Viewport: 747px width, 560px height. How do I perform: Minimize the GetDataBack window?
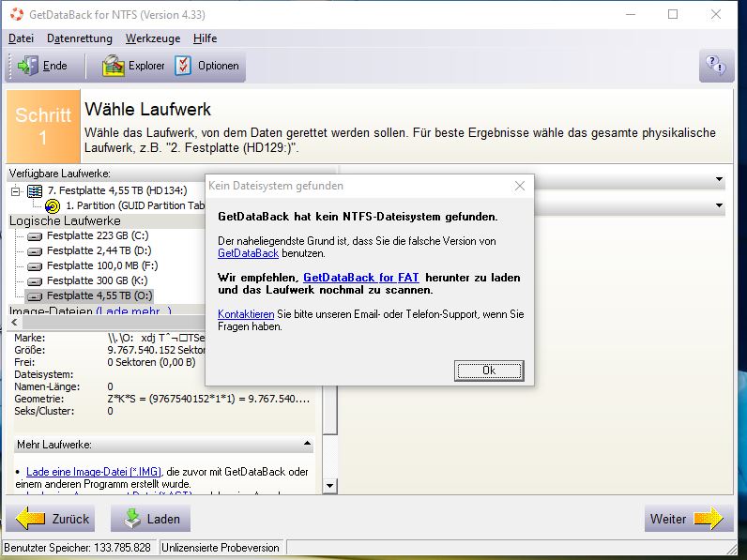[x=631, y=14]
